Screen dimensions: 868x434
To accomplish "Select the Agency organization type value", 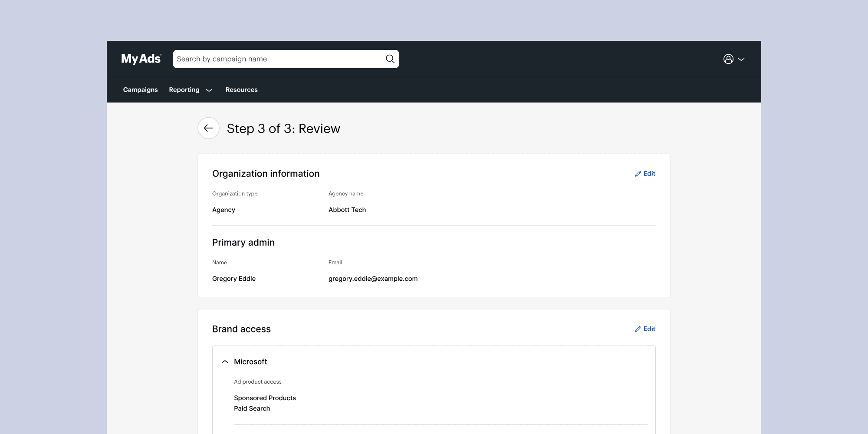I will (224, 210).
